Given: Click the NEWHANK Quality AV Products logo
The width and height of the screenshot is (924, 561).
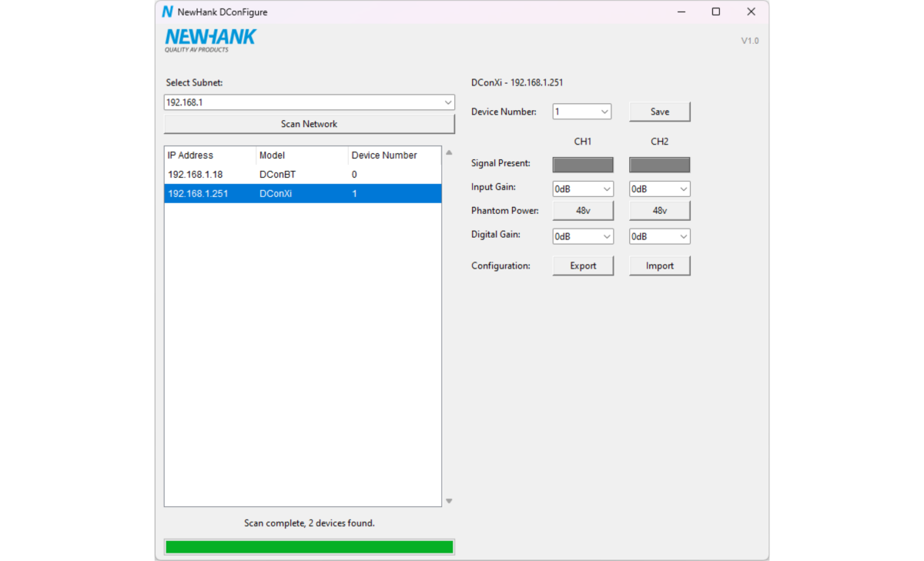Looking at the screenshot, I should [x=209, y=39].
